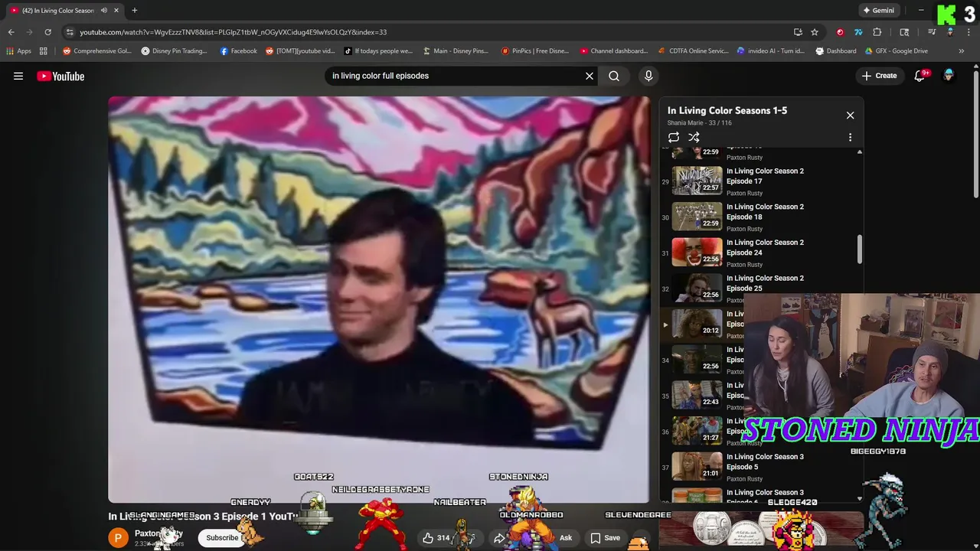Like the video with 314 likes
The width and height of the screenshot is (980, 551).
coord(436,538)
